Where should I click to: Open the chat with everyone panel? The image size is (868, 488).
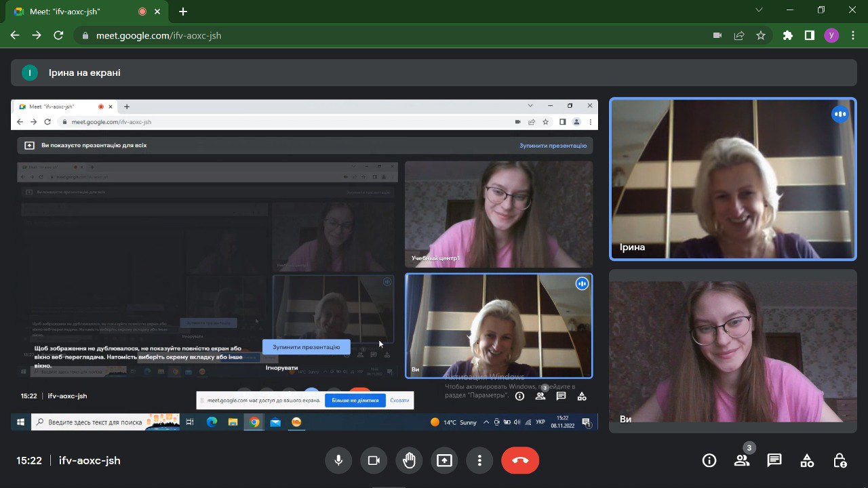[774, 461]
